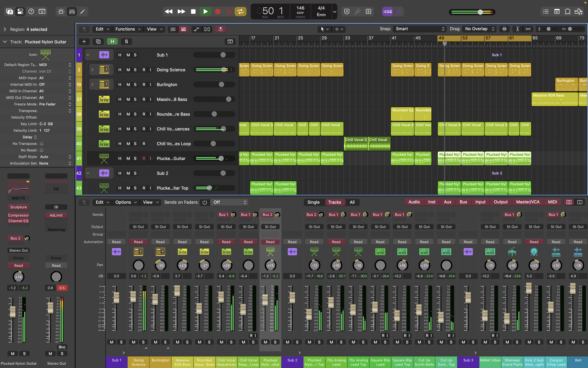Open mixer Options menu
Image resolution: width=588 pixels, height=368 pixels.
pyautogui.click(x=126, y=202)
